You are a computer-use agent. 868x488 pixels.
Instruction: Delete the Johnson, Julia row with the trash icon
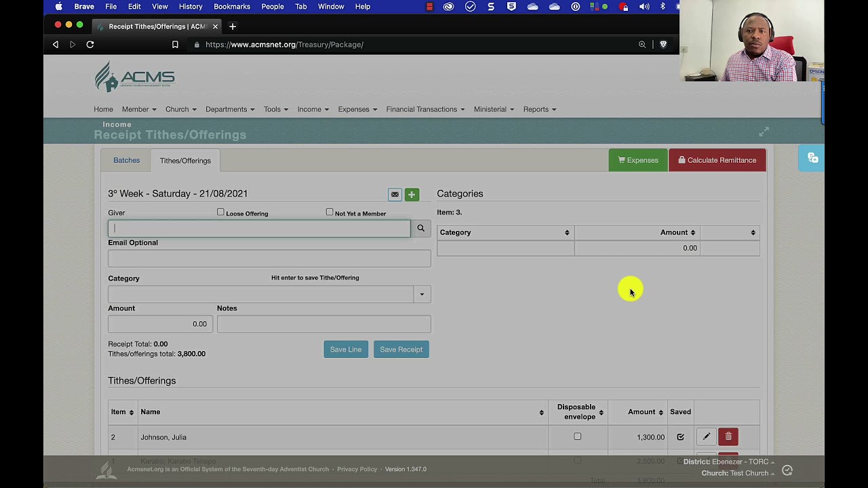(728, 437)
